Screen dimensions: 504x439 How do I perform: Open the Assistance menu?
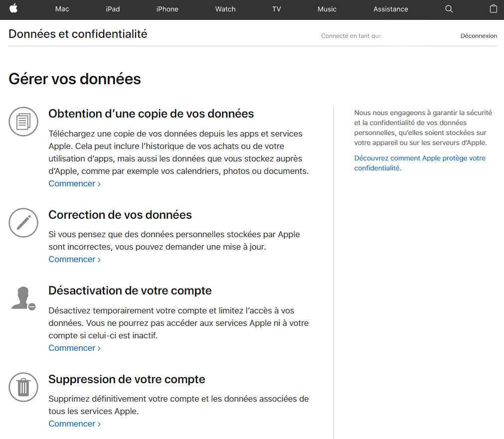pos(390,9)
